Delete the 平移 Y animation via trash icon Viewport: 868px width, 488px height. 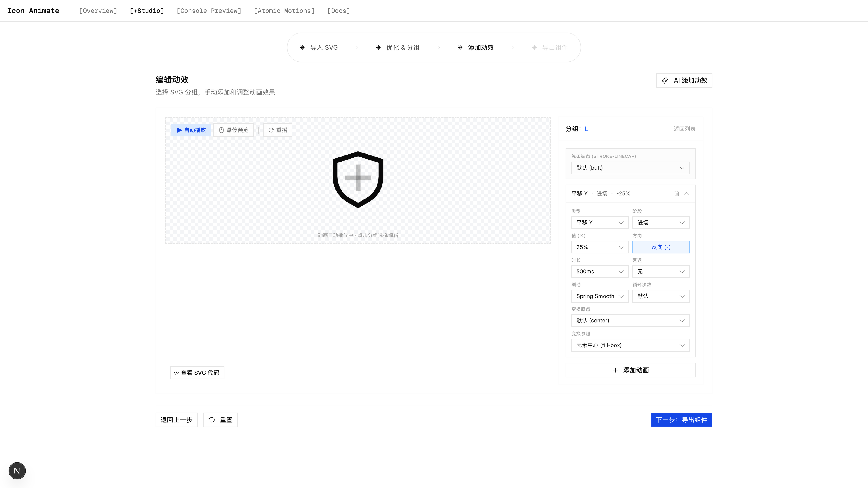[677, 193]
